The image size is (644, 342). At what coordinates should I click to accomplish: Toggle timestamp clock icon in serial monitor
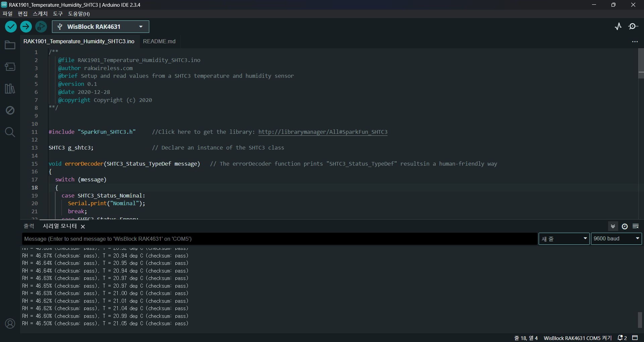pos(625,226)
